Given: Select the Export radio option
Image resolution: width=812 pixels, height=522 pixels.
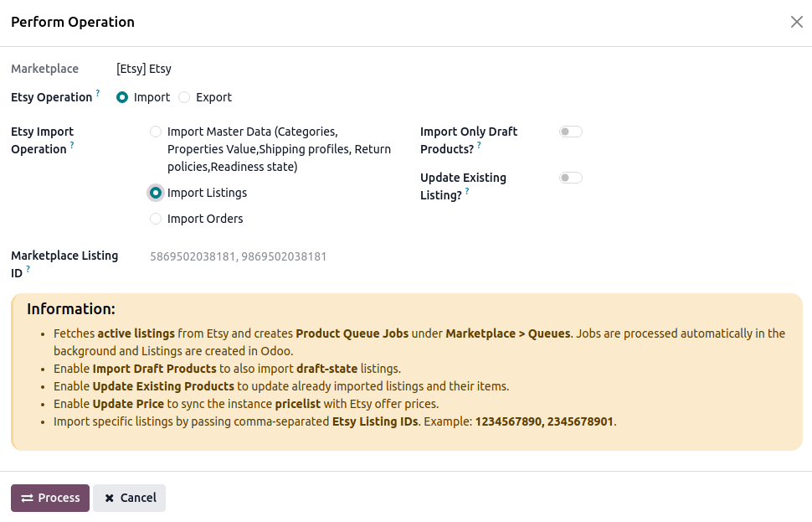Looking at the screenshot, I should click(184, 97).
